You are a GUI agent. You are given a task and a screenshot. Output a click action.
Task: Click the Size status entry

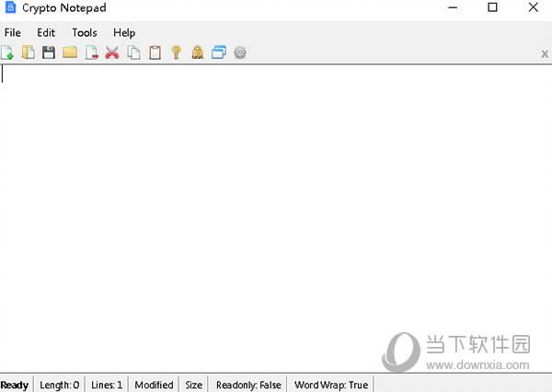tap(193, 385)
